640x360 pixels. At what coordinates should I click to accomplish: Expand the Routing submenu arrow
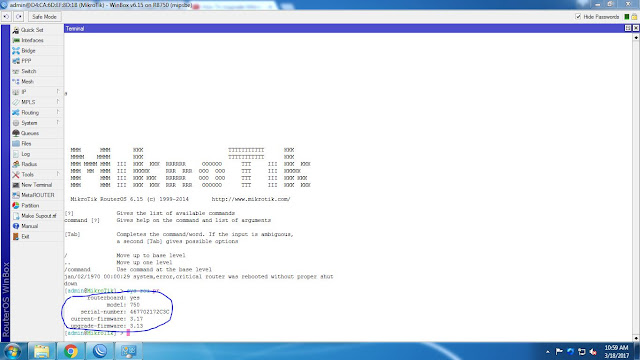(58, 112)
